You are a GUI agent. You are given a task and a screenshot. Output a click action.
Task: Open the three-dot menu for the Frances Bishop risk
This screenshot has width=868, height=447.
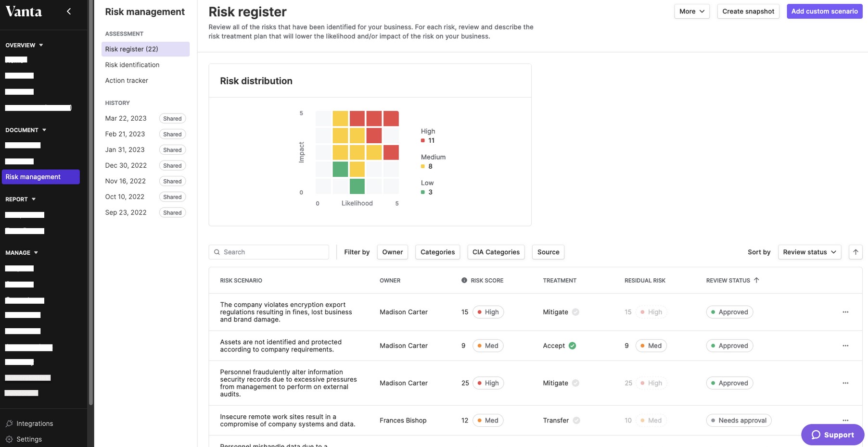pos(845,420)
